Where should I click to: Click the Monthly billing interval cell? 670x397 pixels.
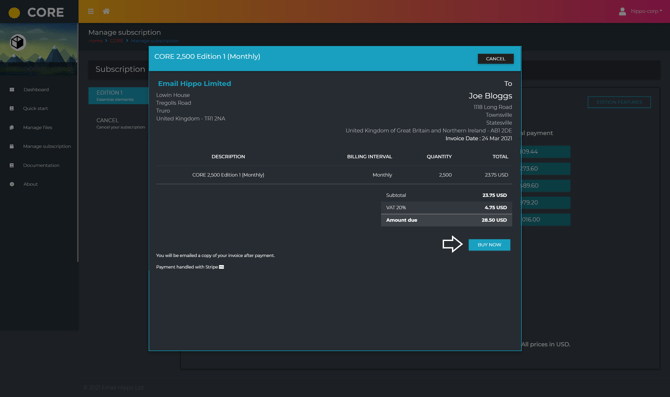click(382, 175)
